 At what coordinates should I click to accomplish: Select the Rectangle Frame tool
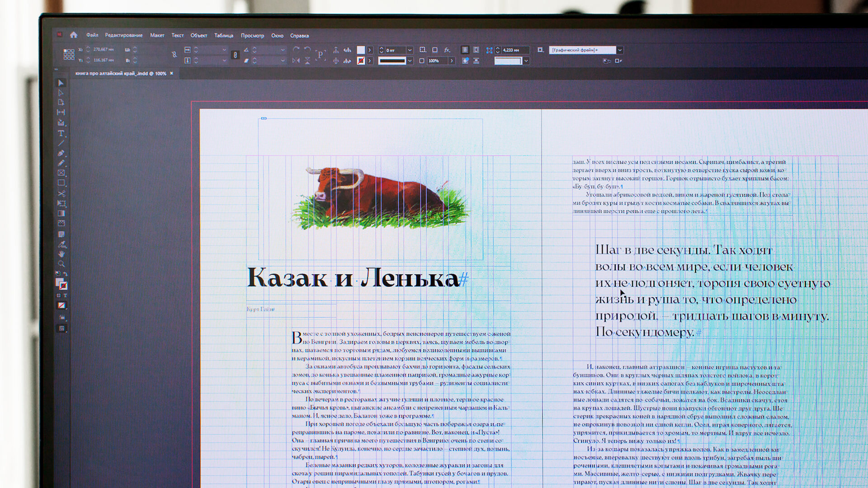pos(61,173)
